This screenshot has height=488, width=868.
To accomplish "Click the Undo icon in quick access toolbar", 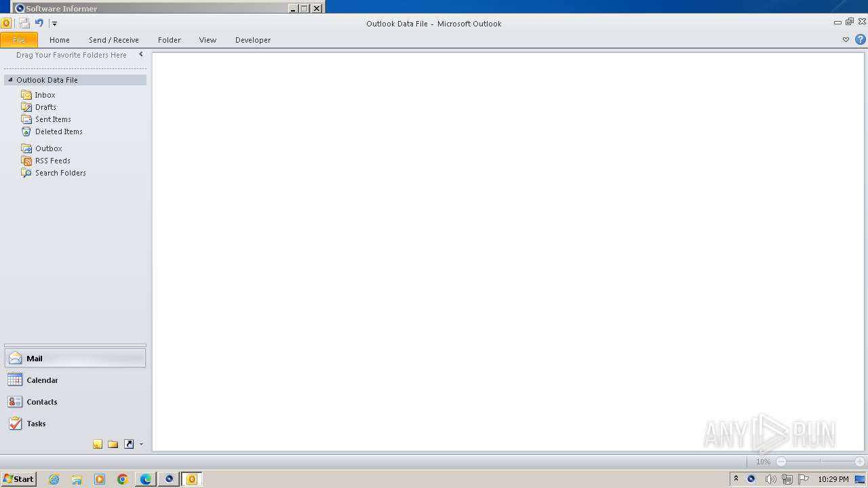I will (39, 23).
